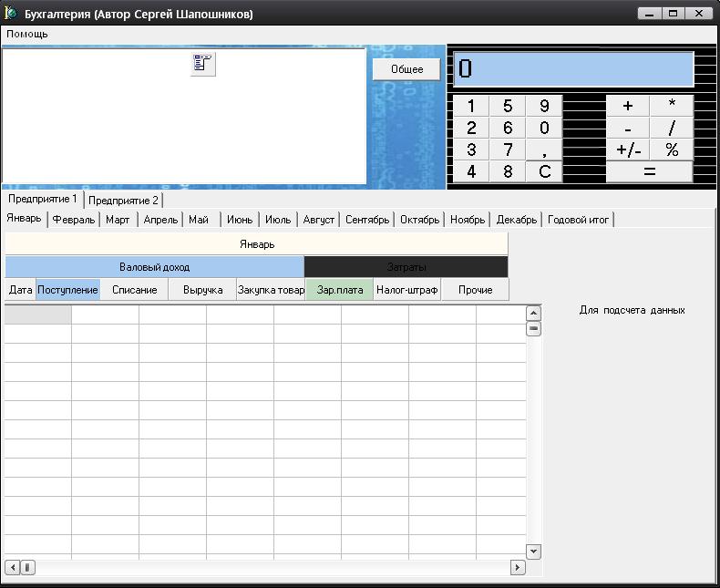The image size is (720, 588).
Task: Click the calculator digit 7 key
Action: point(508,150)
